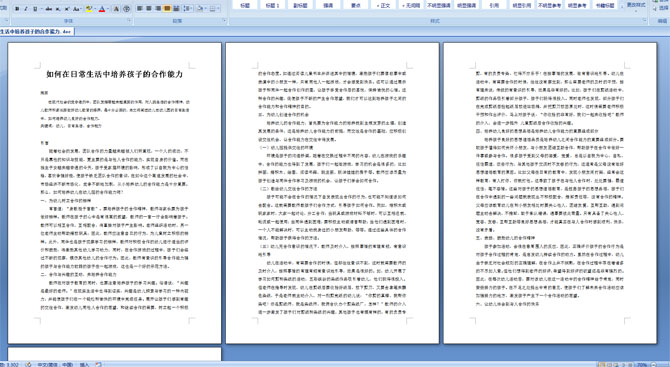Select the document tab 生活中培养孩子的合作能力.doc

coord(37,31)
